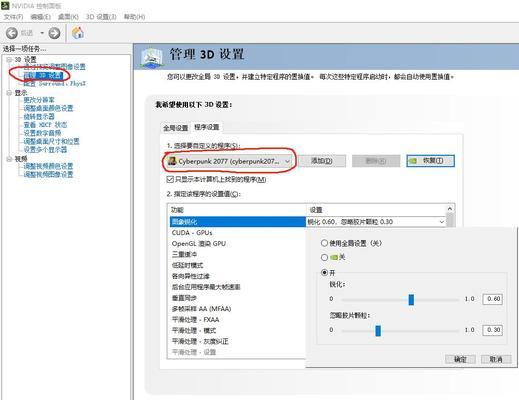Open the 编辑(E) menu
This screenshot has width=519, height=400.
pyautogui.click(x=40, y=17)
